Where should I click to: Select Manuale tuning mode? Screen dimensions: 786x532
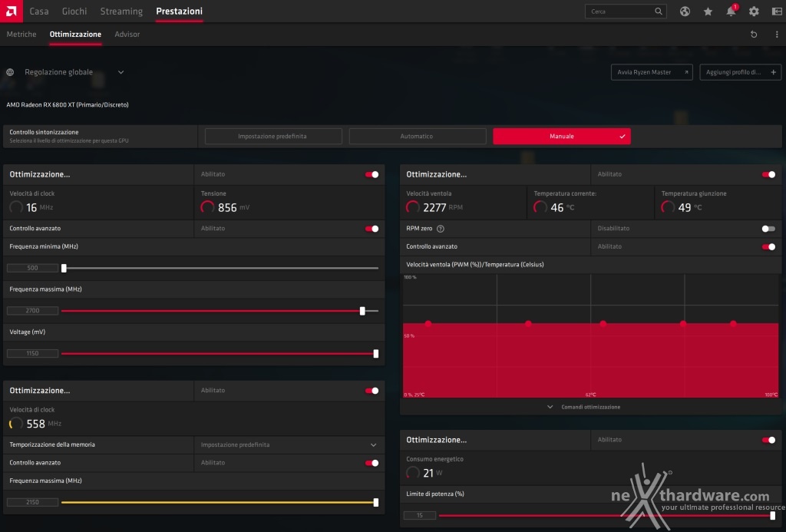561,137
